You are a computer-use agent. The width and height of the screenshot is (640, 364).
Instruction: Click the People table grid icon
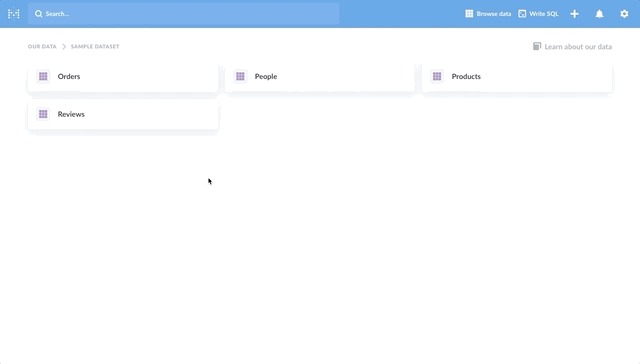(240, 76)
